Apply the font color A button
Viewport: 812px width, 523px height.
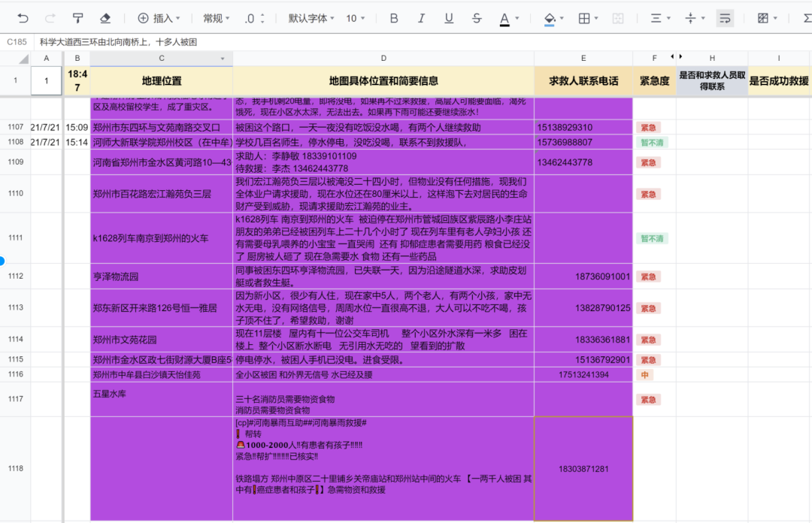click(504, 19)
